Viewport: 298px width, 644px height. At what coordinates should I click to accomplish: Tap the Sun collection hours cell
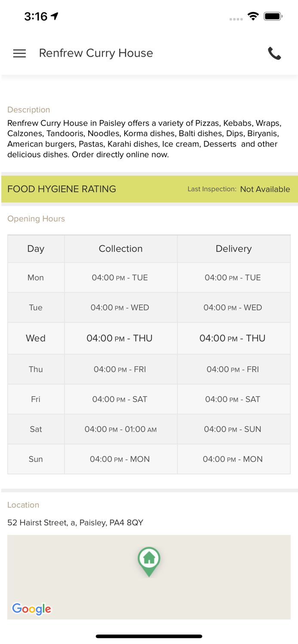120,459
